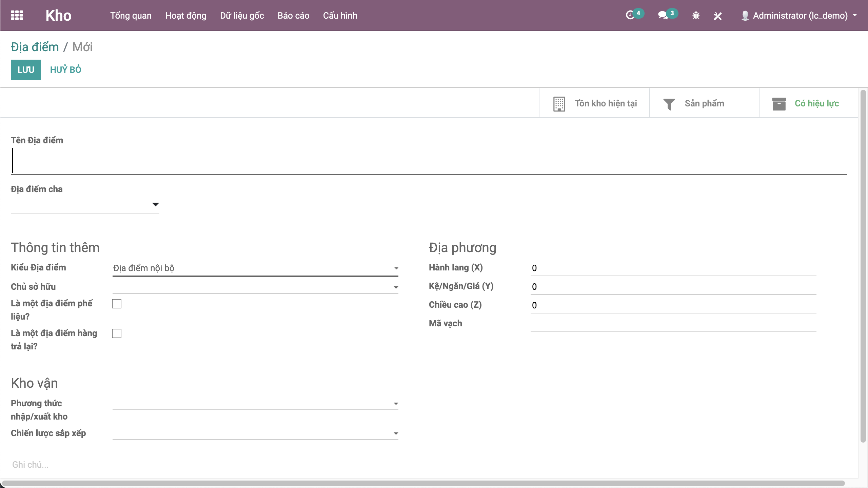Click the Mã vạch input field
The image size is (868, 488).
tap(673, 324)
